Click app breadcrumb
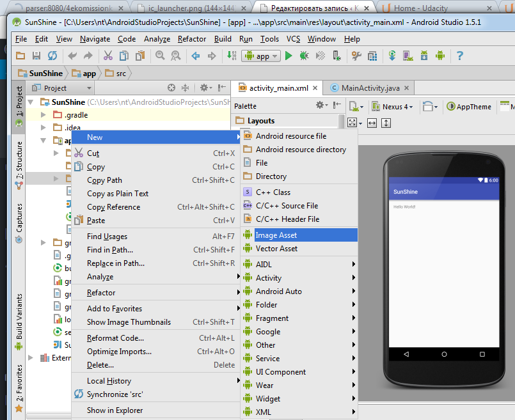Viewport: 515px width, 420px height. coord(84,74)
